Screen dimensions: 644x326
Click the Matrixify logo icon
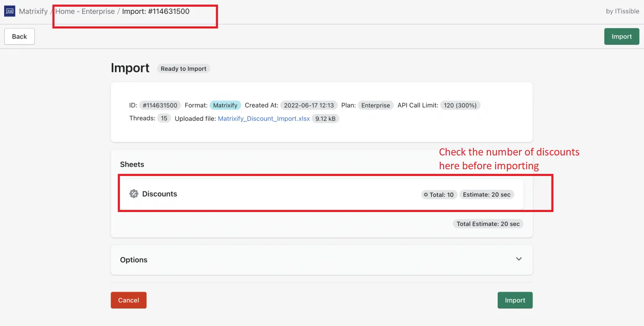point(10,11)
